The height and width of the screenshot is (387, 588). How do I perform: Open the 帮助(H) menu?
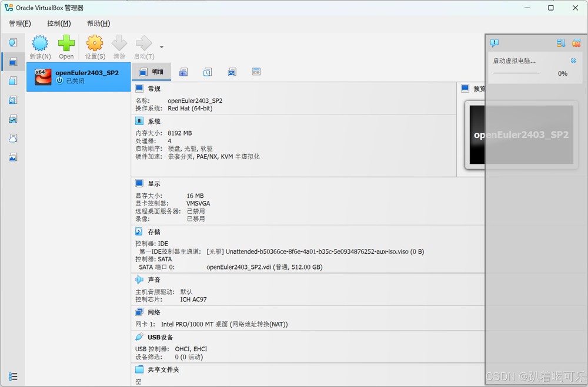click(x=99, y=23)
